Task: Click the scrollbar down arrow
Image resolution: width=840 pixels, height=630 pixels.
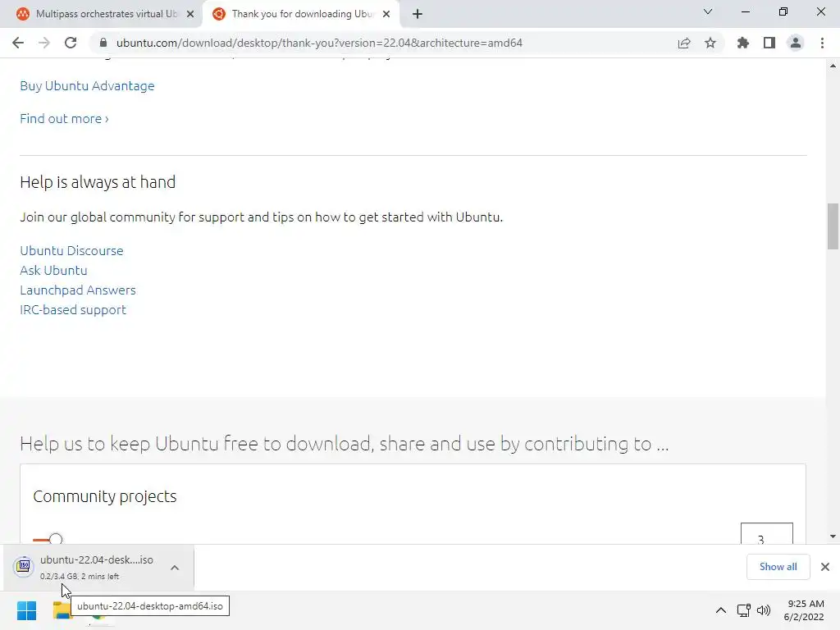Action: (x=833, y=536)
